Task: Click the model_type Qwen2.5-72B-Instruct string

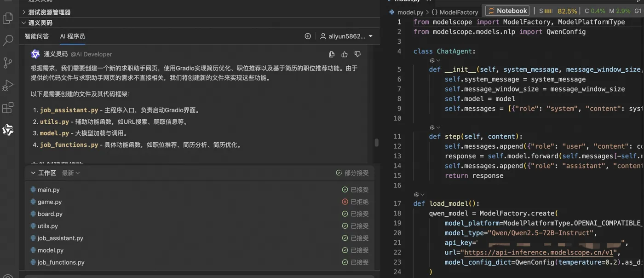Action: coord(540,233)
